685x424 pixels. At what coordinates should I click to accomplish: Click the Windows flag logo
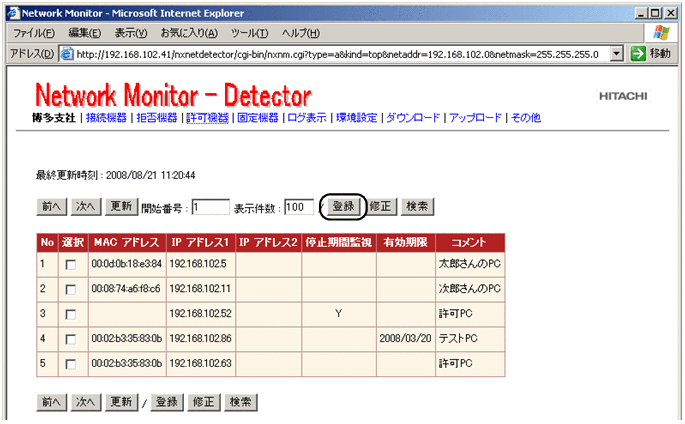pos(661,33)
